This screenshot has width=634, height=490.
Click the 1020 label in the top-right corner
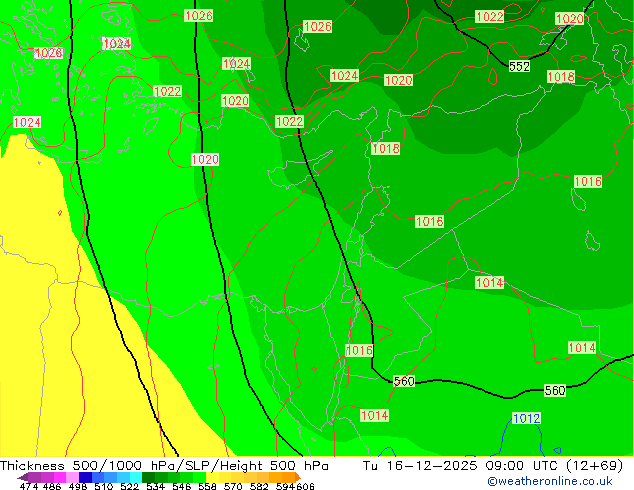point(570,19)
